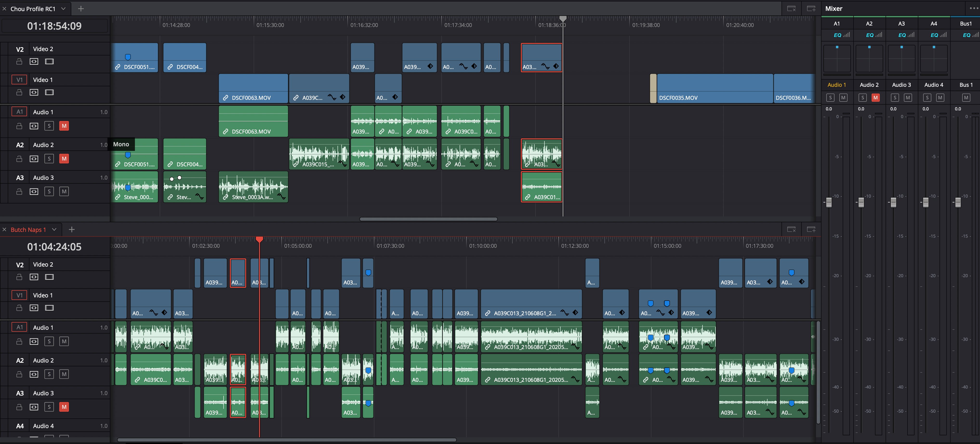The width and height of the screenshot is (980, 444).
Task: Click the Butch Naps timecode 01:04:24:05 field
Action: (x=54, y=247)
